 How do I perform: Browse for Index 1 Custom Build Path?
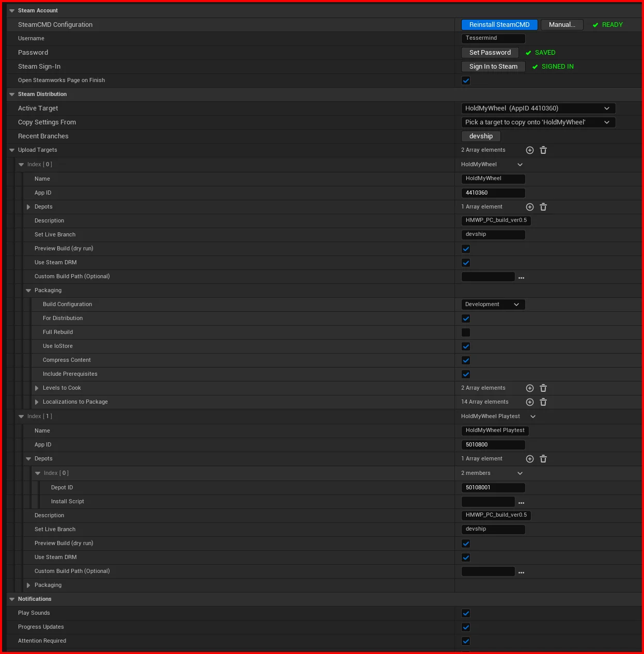(522, 572)
